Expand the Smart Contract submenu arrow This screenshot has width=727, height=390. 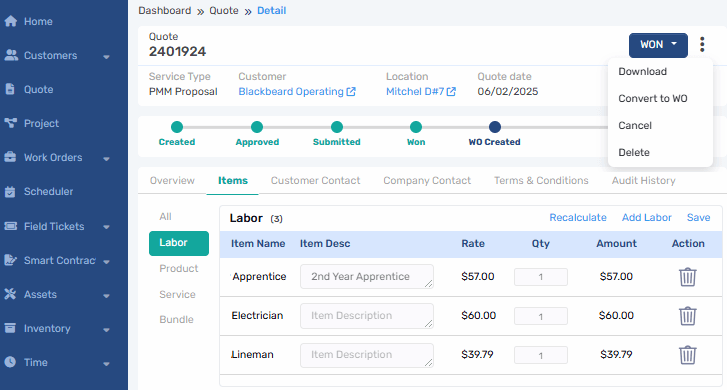tap(106, 262)
